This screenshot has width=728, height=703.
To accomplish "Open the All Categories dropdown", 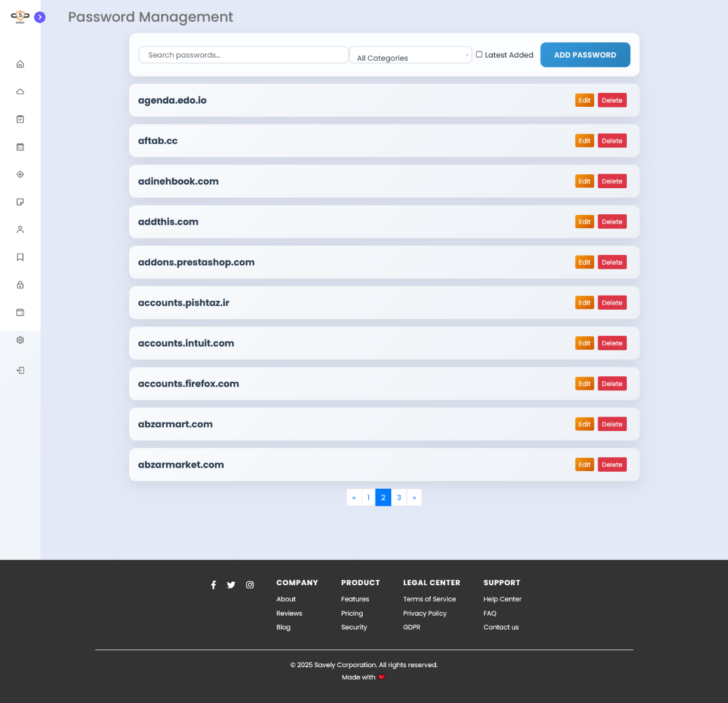I will tap(411, 55).
